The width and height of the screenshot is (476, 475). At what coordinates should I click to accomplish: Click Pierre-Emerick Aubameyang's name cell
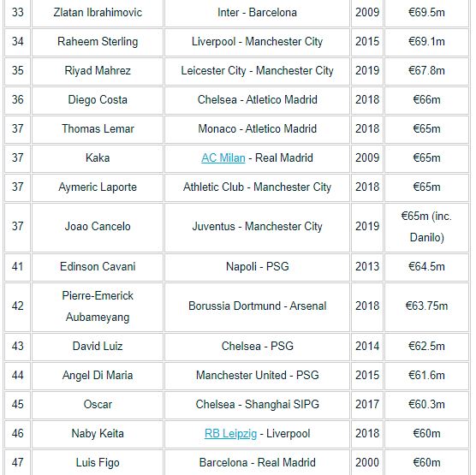(98, 306)
